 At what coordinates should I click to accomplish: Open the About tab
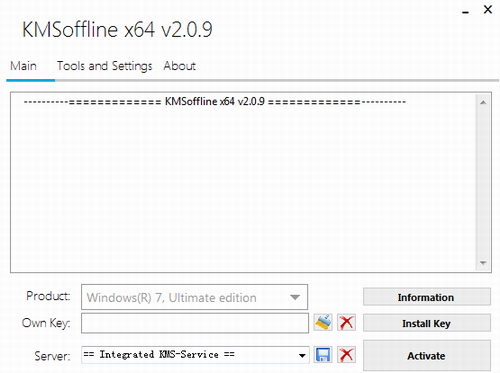point(179,66)
